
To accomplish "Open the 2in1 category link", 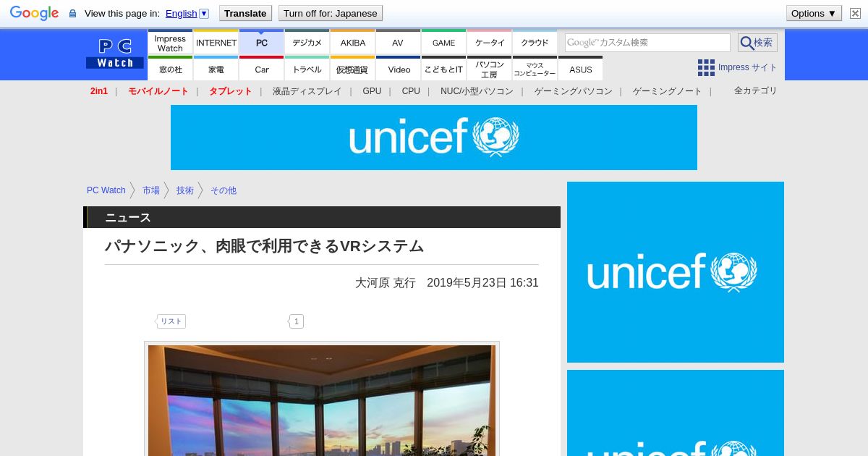I will tap(99, 91).
